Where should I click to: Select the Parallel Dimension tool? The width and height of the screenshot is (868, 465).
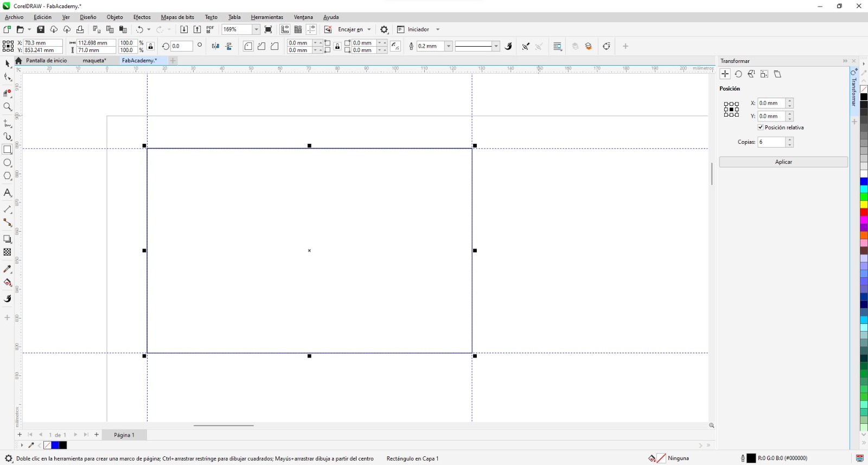(x=7, y=209)
